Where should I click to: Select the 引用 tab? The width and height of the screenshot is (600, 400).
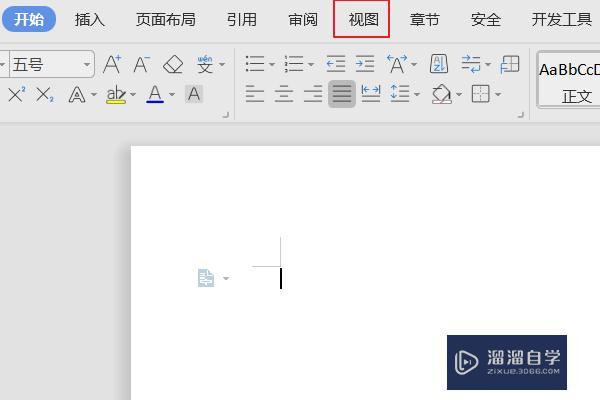(241, 20)
